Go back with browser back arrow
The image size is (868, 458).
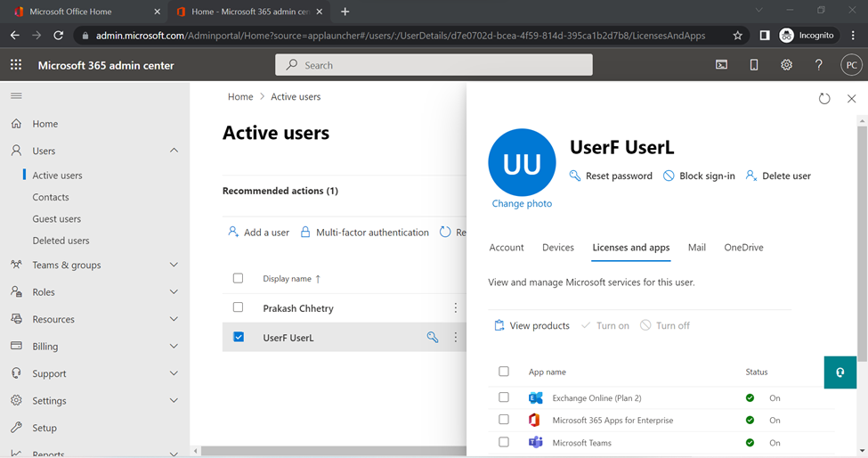(15, 36)
